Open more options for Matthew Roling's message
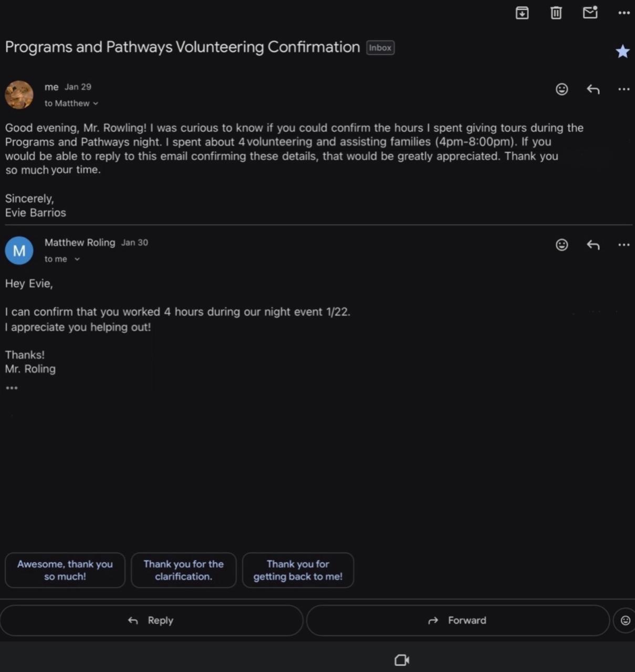Screen dimensions: 635x672 [x=624, y=245]
